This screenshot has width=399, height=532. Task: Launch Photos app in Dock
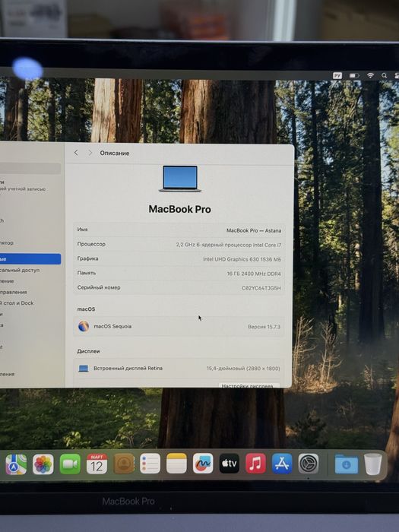pyautogui.click(x=43, y=464)
